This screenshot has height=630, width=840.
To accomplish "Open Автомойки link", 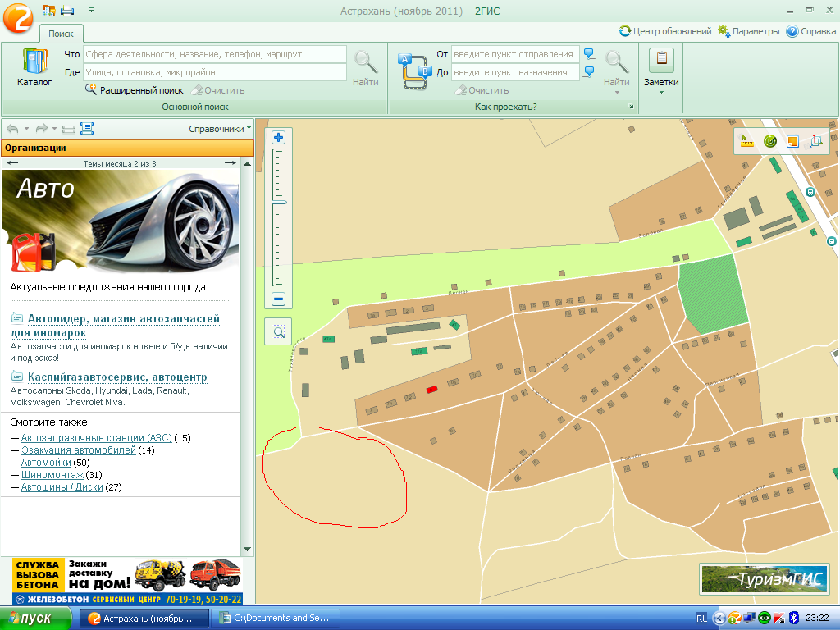I will click(46, 463).
